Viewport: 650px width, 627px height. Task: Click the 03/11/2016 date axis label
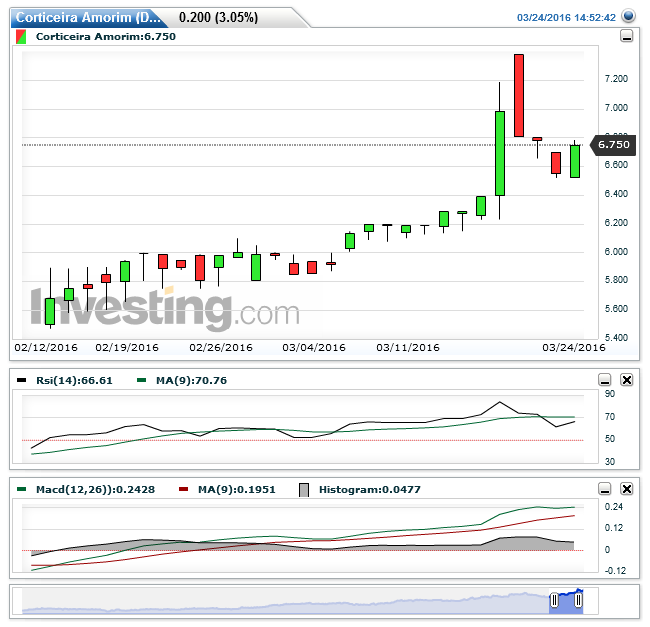click(x=408, y=347)
